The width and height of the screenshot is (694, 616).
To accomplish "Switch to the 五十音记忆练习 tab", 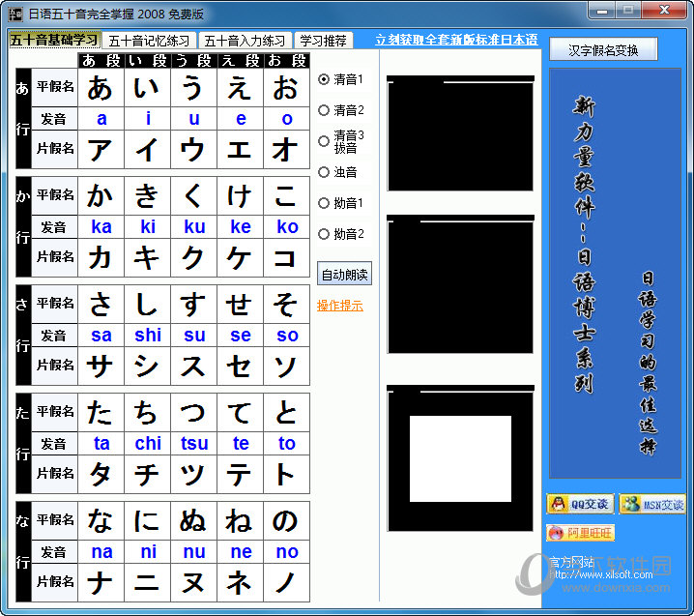I will click(149, 41).
